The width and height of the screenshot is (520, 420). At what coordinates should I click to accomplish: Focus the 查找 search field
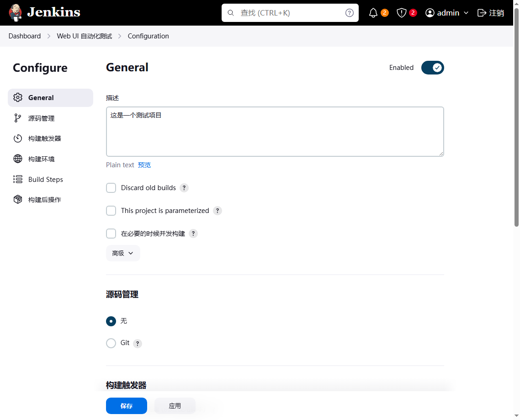pos(290,13)
